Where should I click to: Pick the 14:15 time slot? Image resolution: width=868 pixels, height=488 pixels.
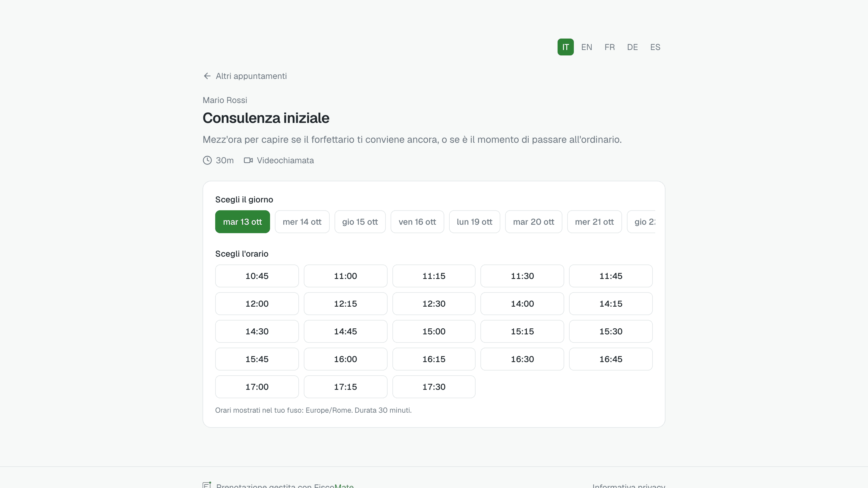pos(611,304)
